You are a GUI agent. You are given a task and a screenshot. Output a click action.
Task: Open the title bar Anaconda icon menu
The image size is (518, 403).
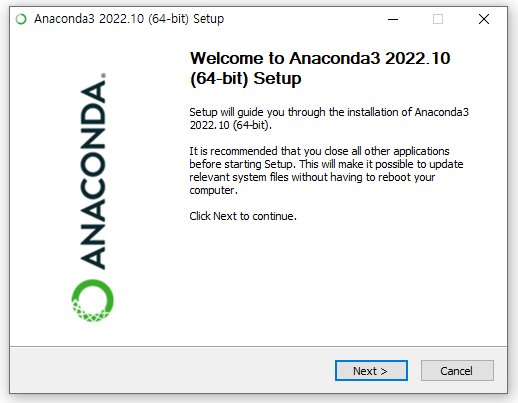click(21, 19)
